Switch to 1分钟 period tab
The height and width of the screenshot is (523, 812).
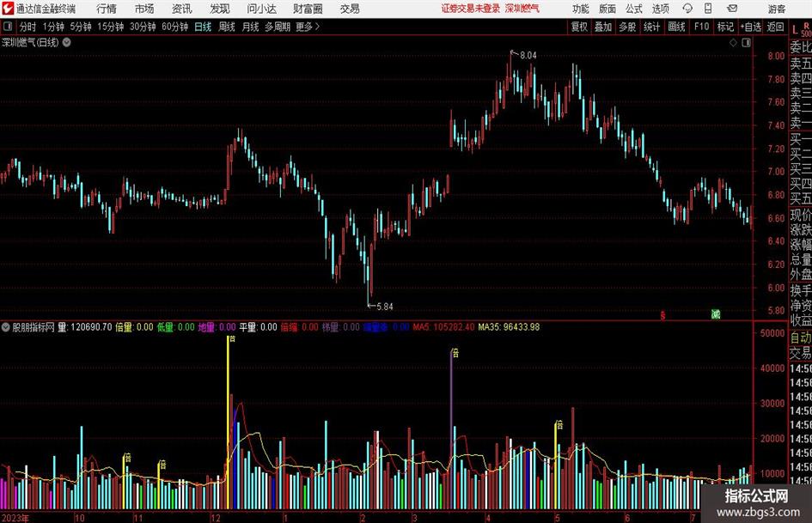point(53,27)
